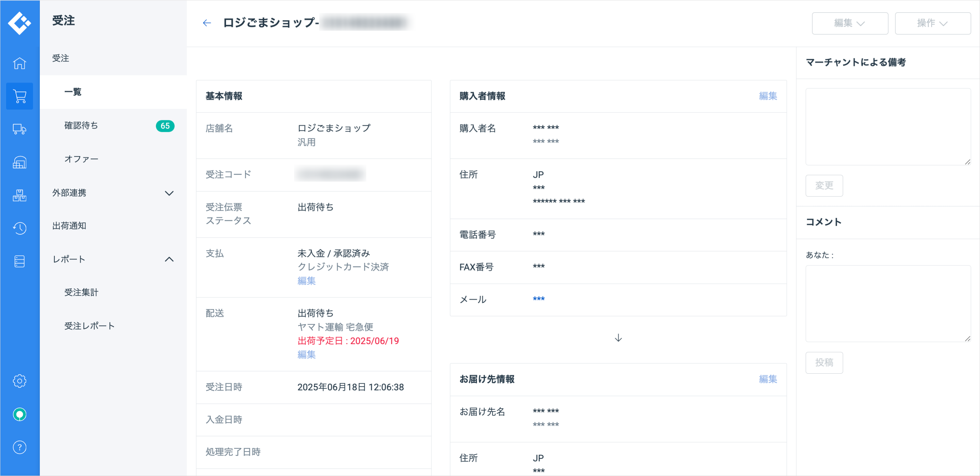
Task: Collapse the レポート menu section
Action: [x=113, y=259]
